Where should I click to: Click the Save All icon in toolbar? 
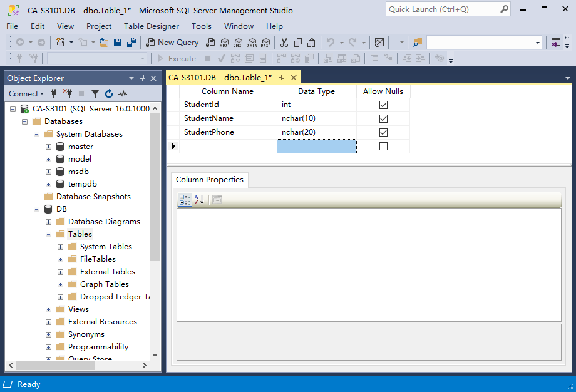(x=131, y=43)
